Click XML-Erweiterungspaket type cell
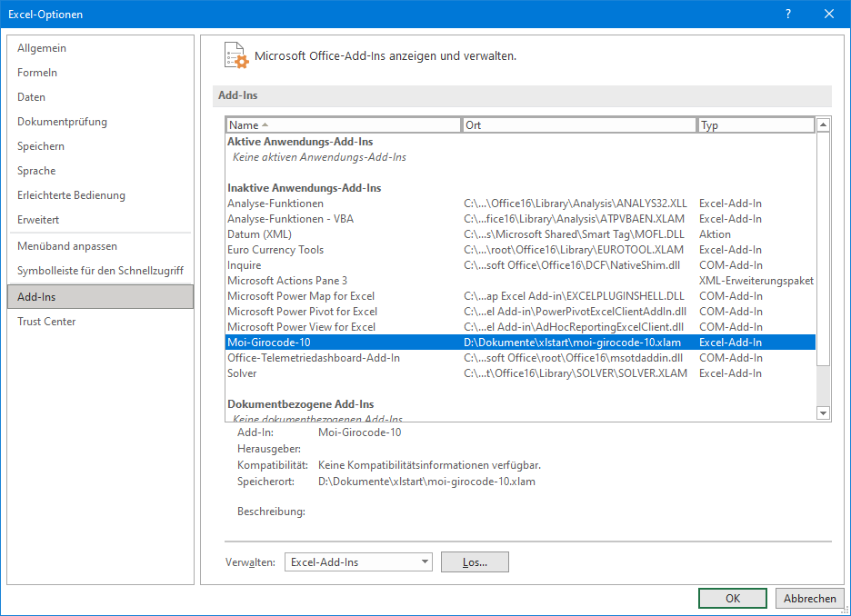Viewport: 851px width, 616px height. coord(756,281)
